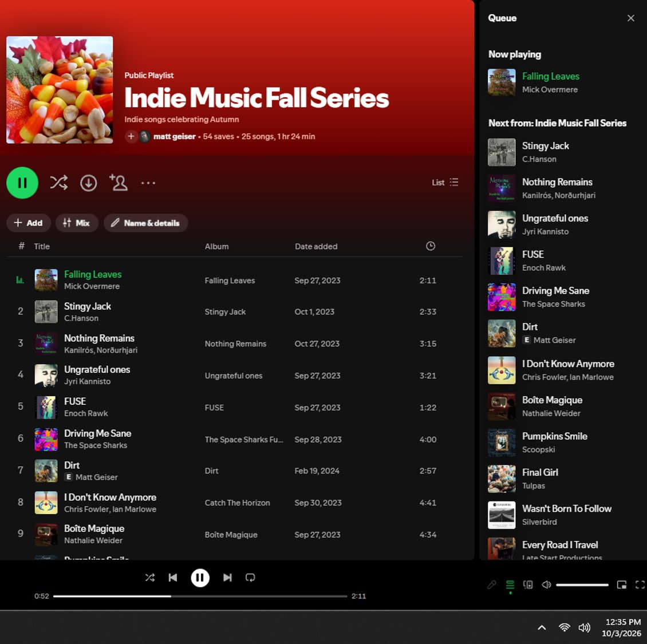This screenshot has width=647, height=644.
Task: Open the Catch The Horizon album link
Action: (x=237, y=503)
